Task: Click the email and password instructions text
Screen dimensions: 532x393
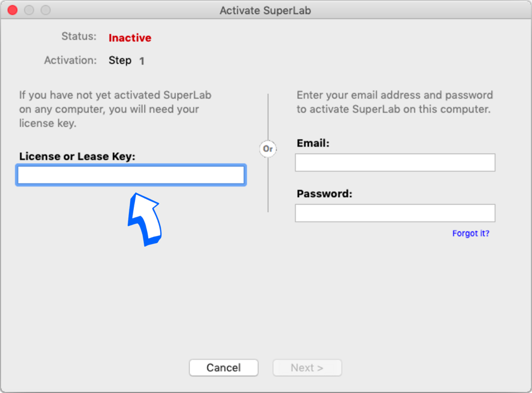Action: pyautogui.click(x=394, y=102)
